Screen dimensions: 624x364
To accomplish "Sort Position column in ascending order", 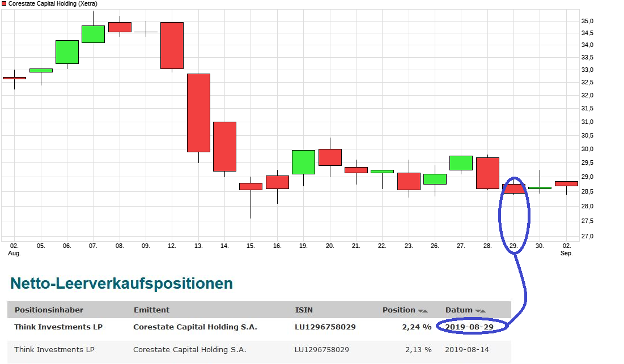I will point(426,310).
